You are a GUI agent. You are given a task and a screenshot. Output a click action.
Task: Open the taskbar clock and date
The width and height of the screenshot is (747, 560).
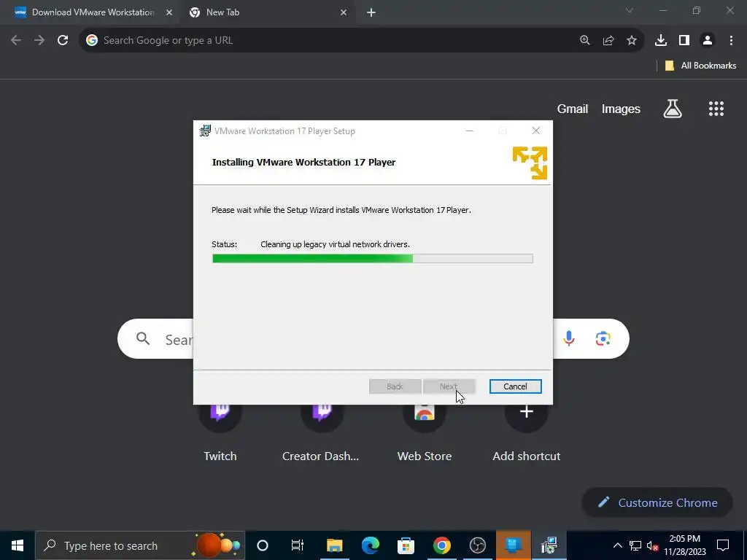click(684, 545)
